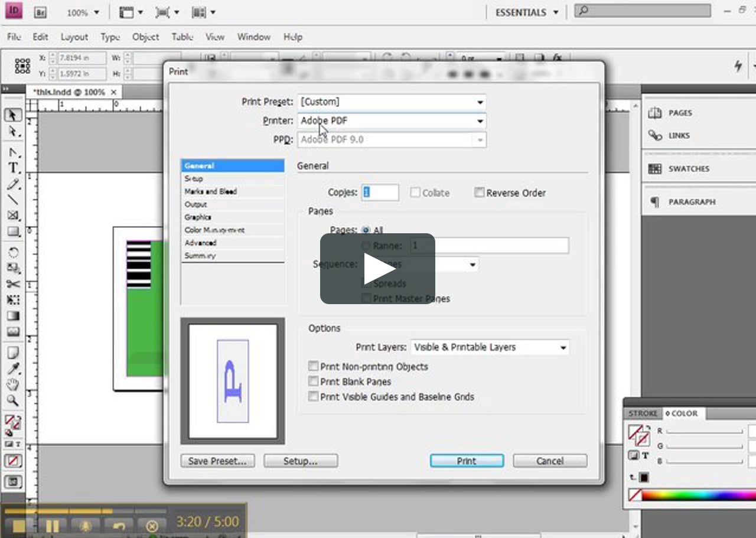Open the View Options dropdown in app bar
756x538 pixels.
point(131,12)
